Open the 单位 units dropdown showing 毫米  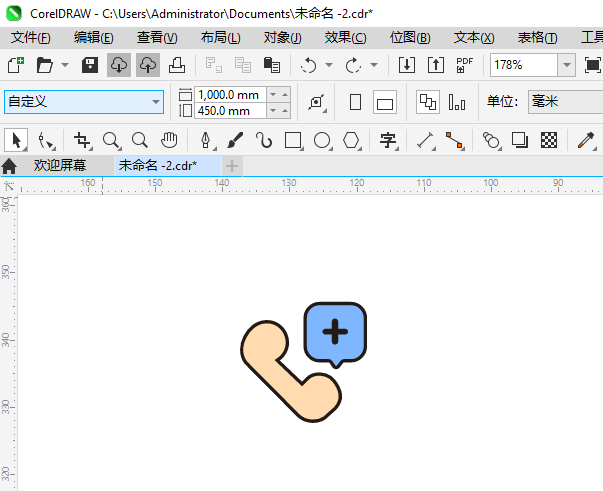pos(565,102)
